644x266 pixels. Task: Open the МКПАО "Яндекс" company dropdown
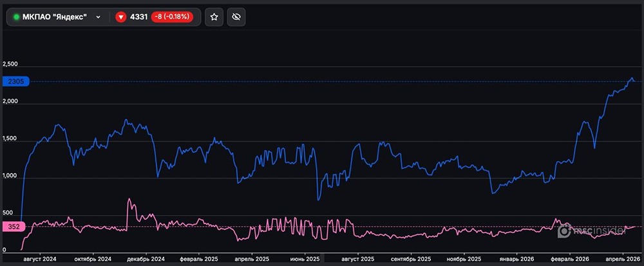pos(55,17)
